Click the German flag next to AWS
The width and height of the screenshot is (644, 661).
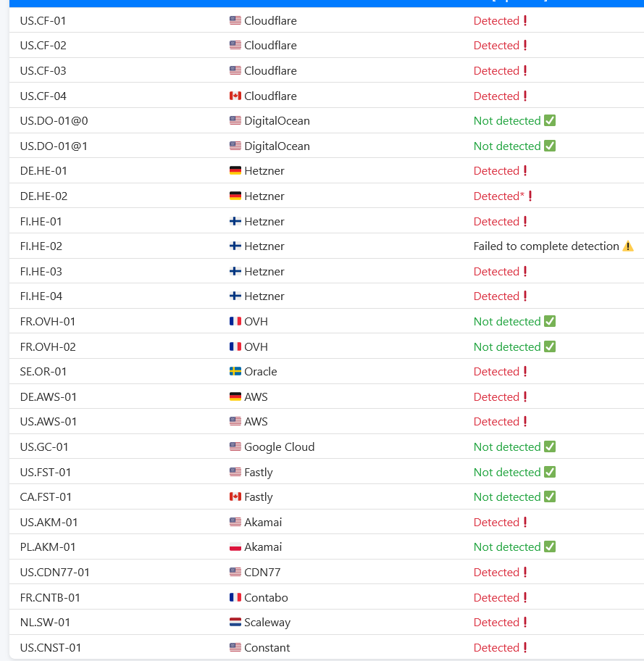pyautogui.click(x=235, y=397)
